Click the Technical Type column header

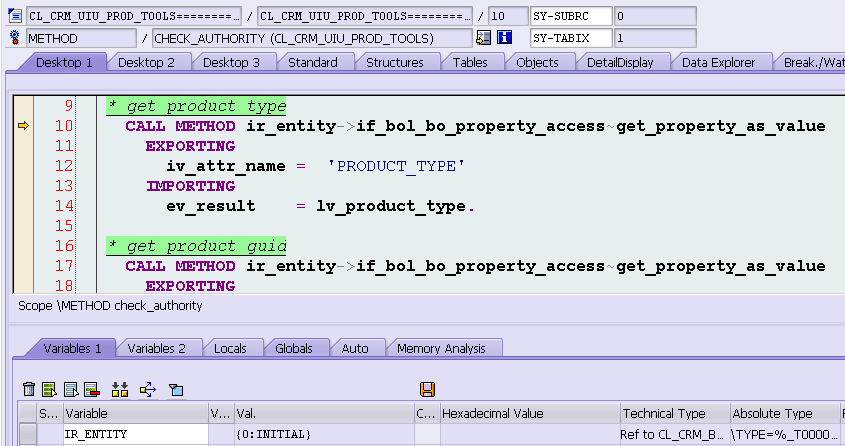point(675,414)
